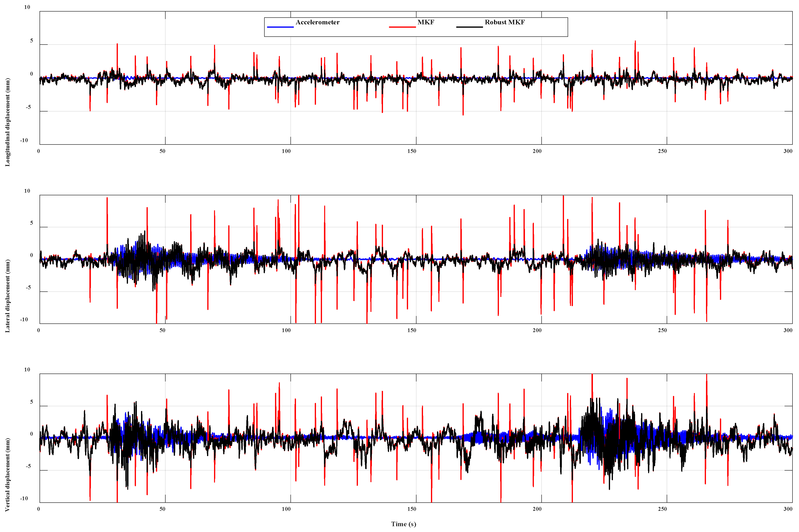Click the 250 tick label under bottom plot

pos(662,509)
